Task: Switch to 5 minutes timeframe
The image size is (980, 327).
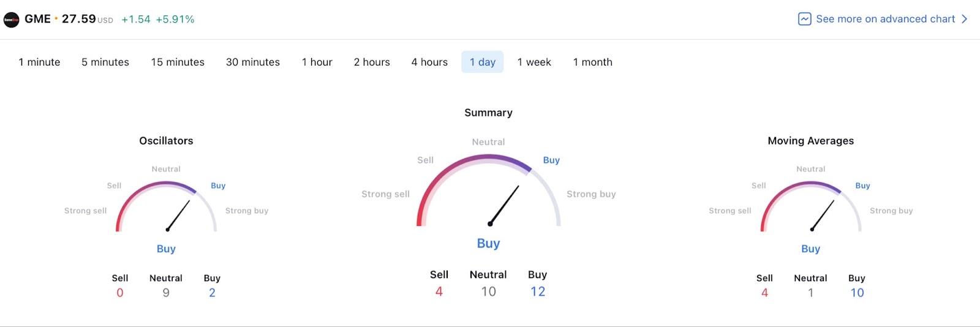Action: click(x=105, y=62)
